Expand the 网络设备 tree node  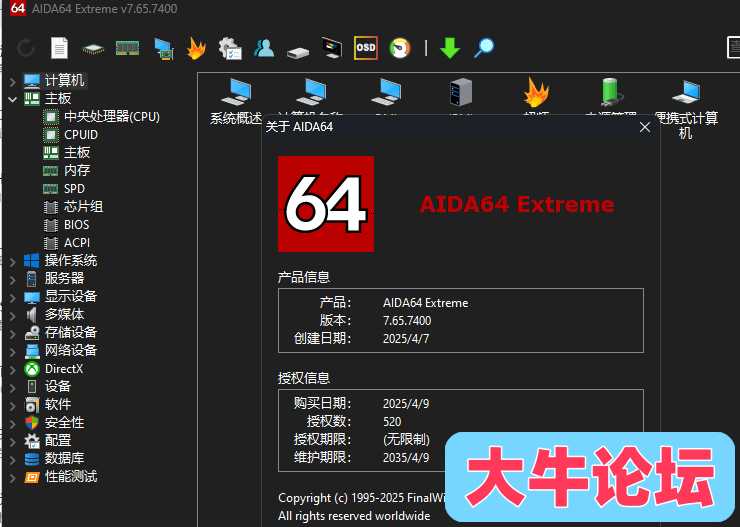(x=13, y=351)
